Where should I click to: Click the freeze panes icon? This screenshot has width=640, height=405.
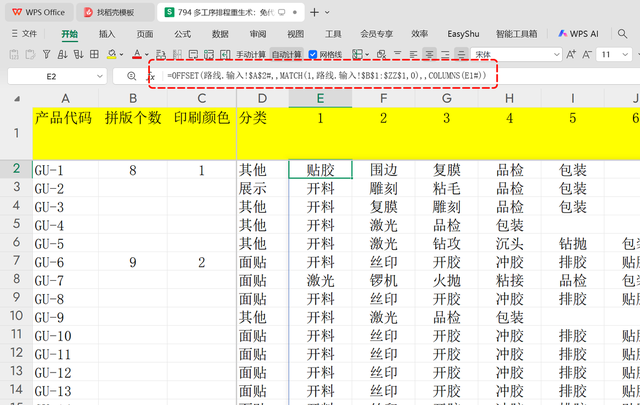click(x=209, y=54)
